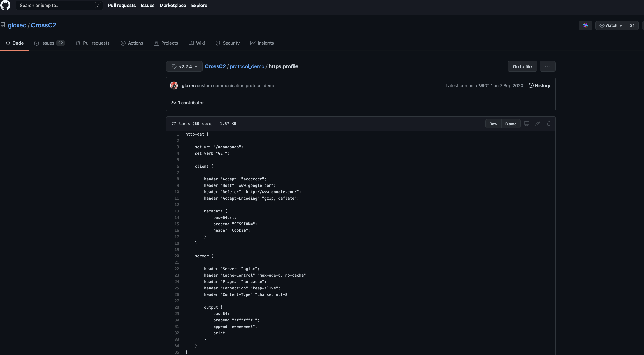644x355 pixels.
Task: Delete the file using the trash icon
Action: coord(549,124)
